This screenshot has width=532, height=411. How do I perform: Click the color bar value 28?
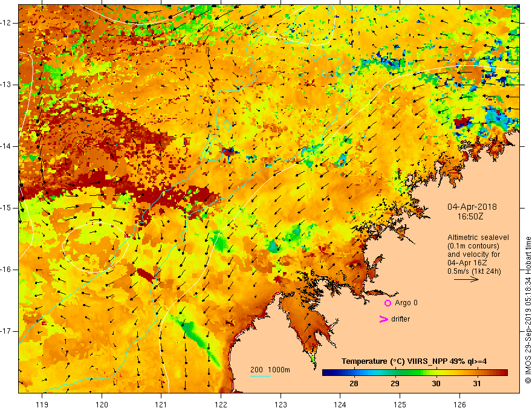(354, 384)
